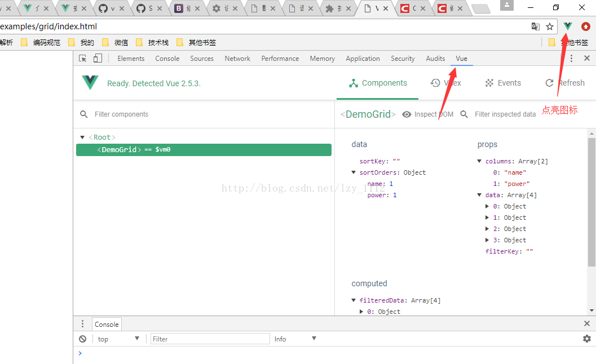Switch to the Vuex view

pos(445,83)
